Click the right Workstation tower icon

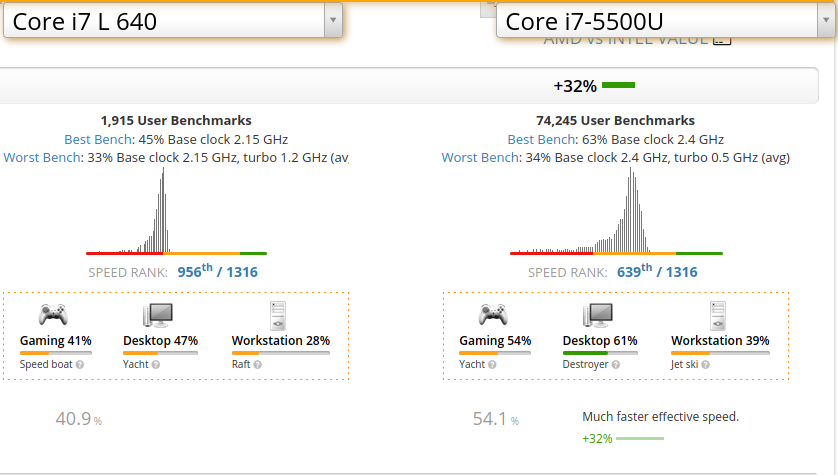(x=718, y=315)
